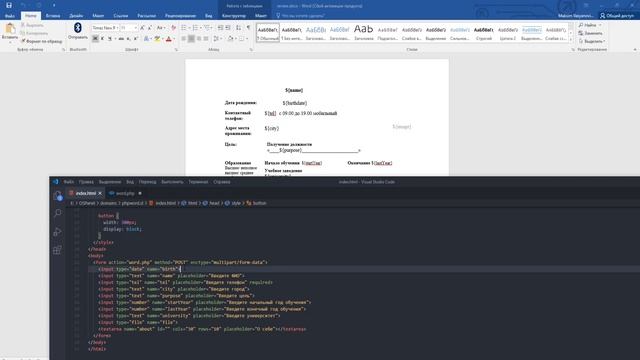This screenshot has width=640, height=360.
Task: Click the Sort icon in paragraph group
Action: click(239, 28)
